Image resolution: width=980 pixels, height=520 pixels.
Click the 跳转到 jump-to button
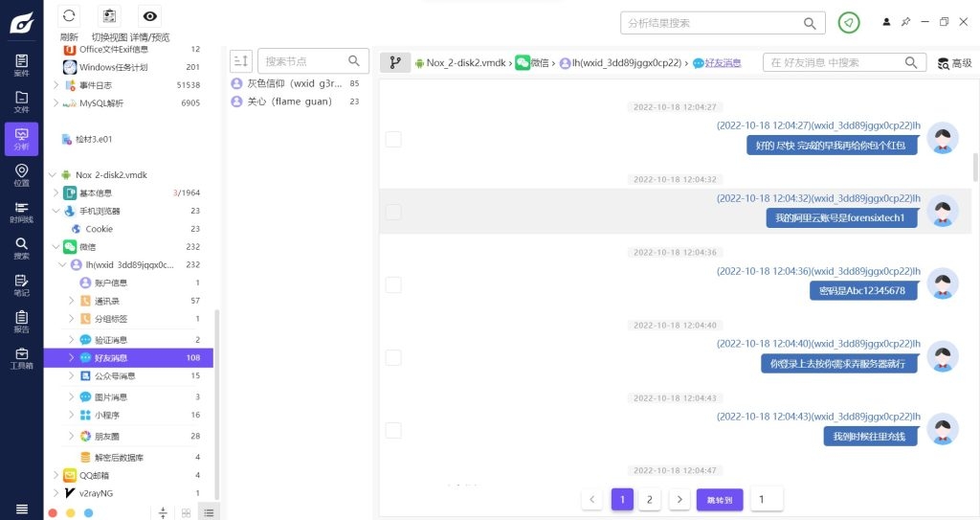pyautogui.click(x=719, y=499)
